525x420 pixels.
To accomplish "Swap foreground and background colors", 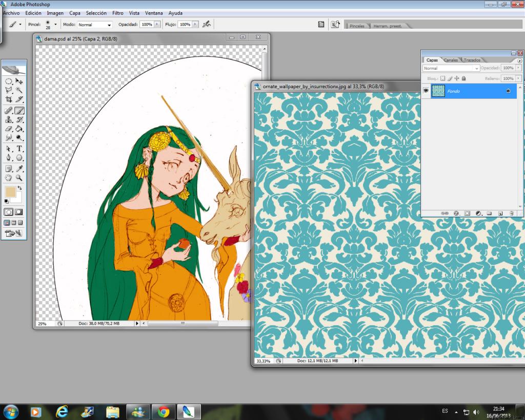I will [x=20, y=188].
